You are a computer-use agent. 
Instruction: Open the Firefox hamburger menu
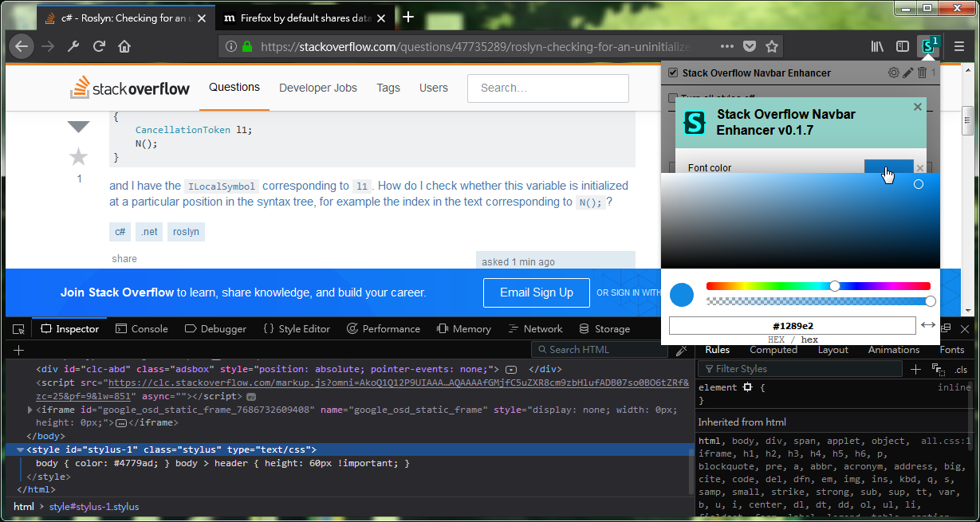tap(959, 46)
